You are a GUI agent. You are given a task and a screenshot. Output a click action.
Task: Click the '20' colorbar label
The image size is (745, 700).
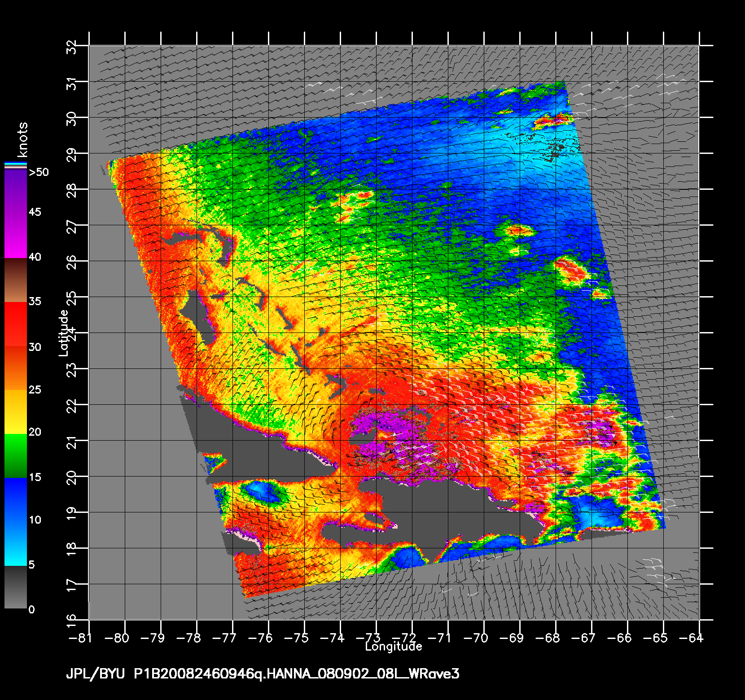[35, 432]
